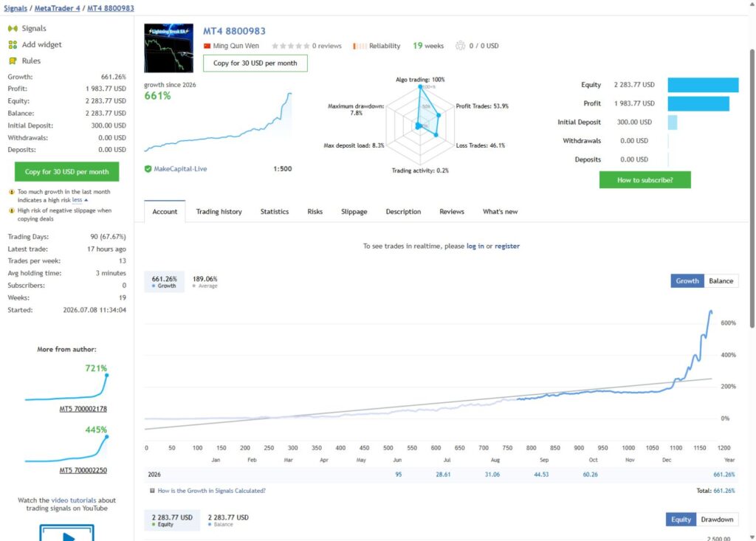Toggle the 189.06% Average series legend
This screenshot has height=541, width=756.
point(205,282)
